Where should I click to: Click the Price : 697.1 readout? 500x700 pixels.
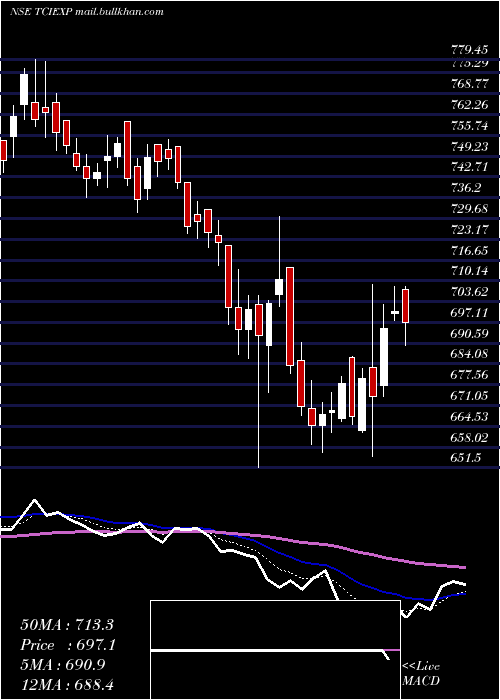[68, 645]
